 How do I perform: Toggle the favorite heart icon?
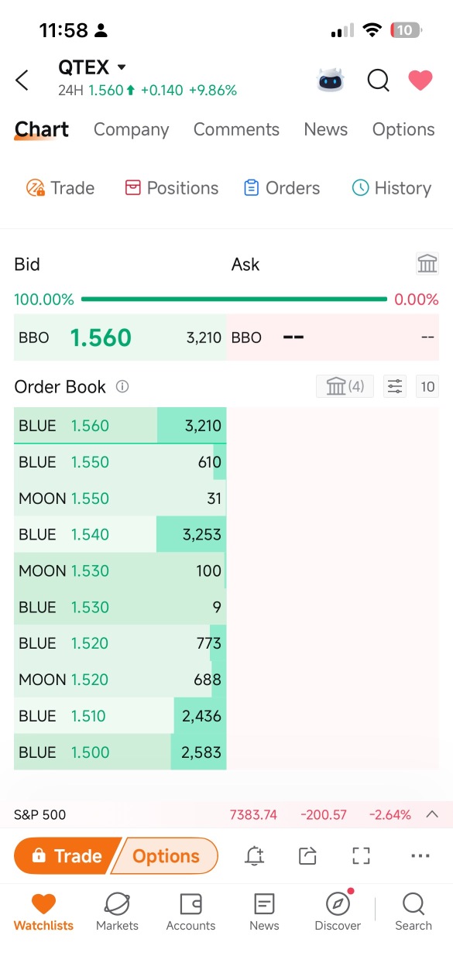(420, 80)
